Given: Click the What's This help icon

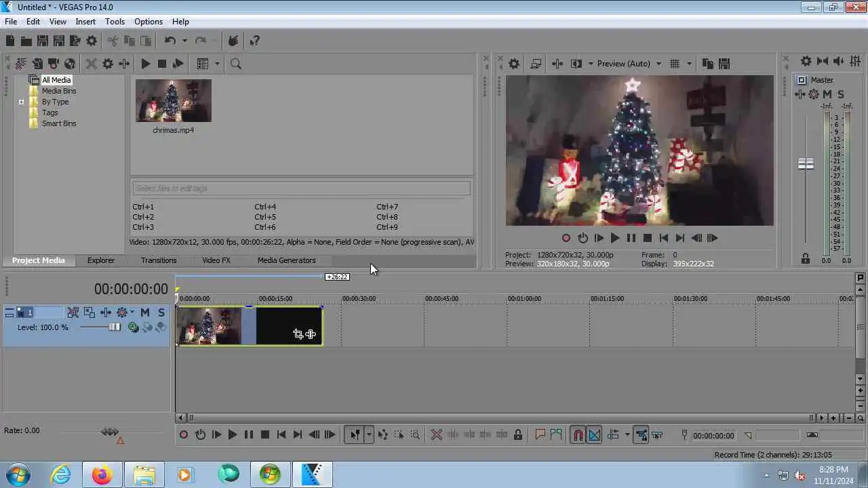Looking at the screenshot, I should click(254, 41).
